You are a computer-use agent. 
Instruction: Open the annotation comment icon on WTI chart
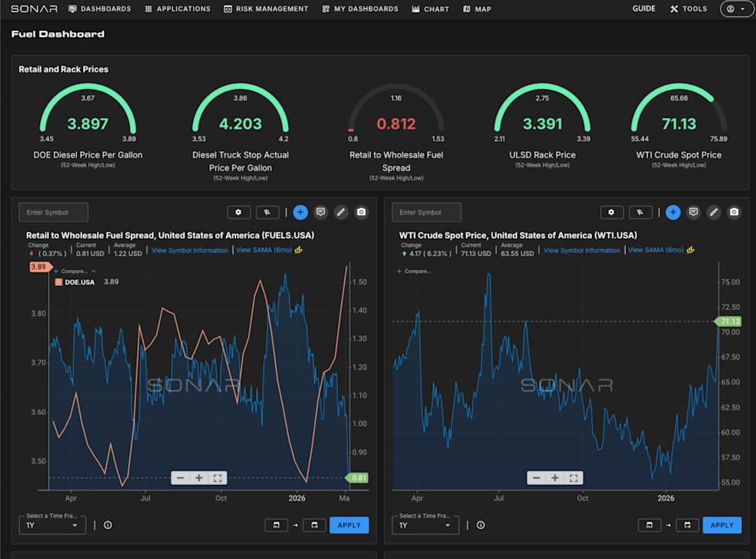(693, 212)
